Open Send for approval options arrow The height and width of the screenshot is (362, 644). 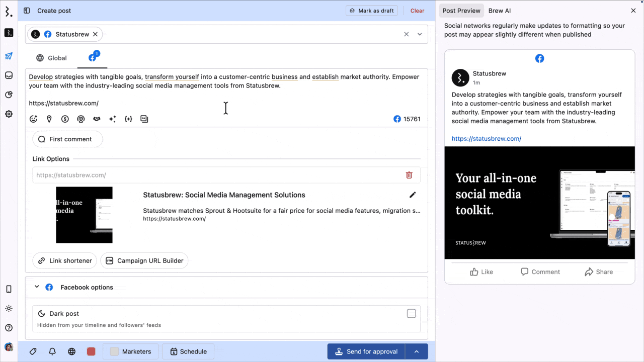pos(417,351)
